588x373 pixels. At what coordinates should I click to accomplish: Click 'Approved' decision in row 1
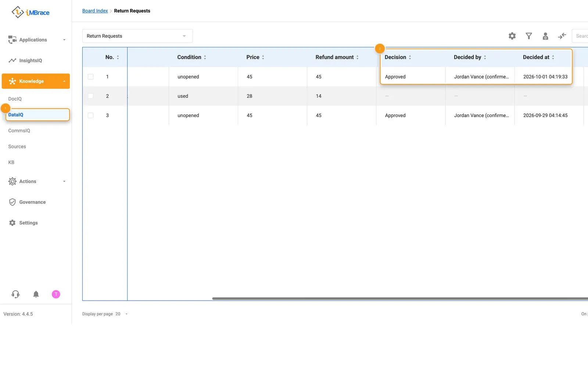[x=395, y=77]
